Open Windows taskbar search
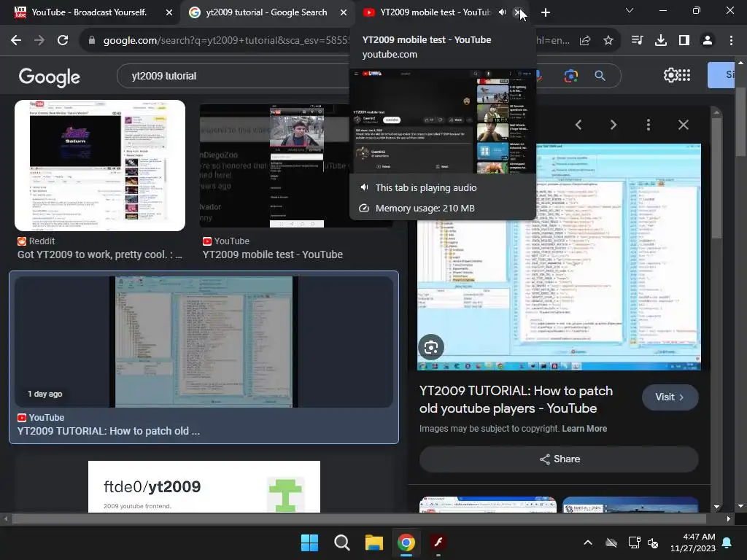This screenshot has width=747, height=560. tap(341, 542)
